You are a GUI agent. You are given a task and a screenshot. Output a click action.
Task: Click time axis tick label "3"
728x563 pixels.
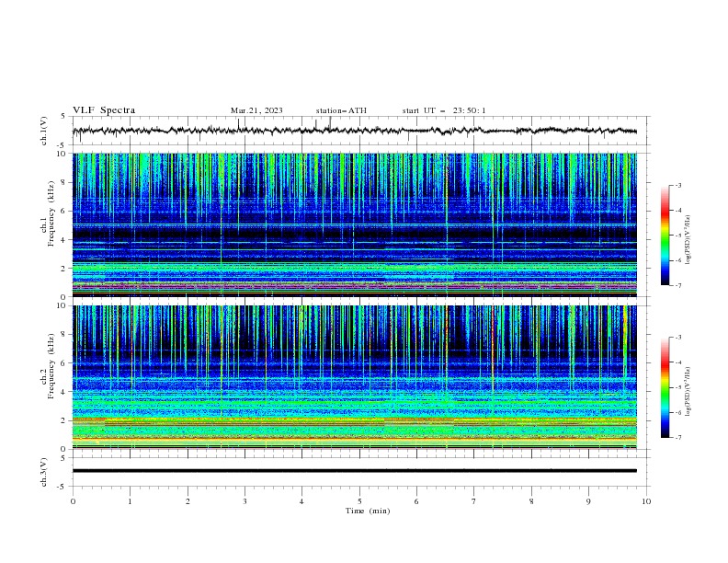245,501
